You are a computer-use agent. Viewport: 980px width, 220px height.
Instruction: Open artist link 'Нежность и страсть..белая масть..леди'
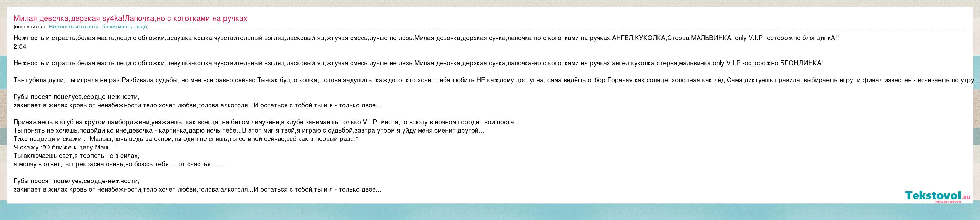click(98, 27)
